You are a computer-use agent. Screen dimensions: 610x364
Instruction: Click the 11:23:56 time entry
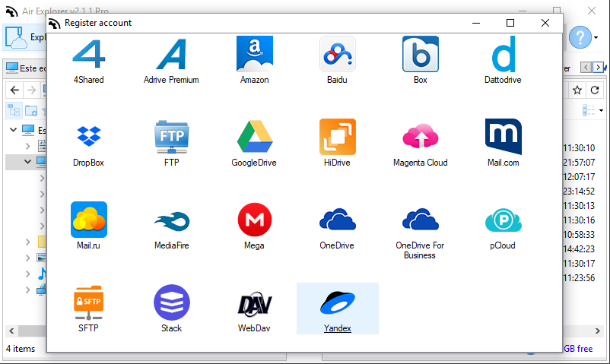(x=579, y=278)
